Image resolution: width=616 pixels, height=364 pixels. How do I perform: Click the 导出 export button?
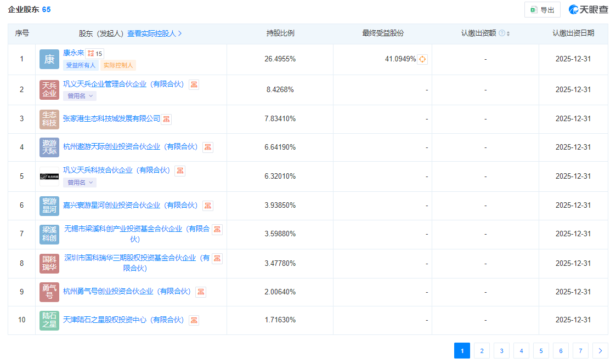[542, 10]
